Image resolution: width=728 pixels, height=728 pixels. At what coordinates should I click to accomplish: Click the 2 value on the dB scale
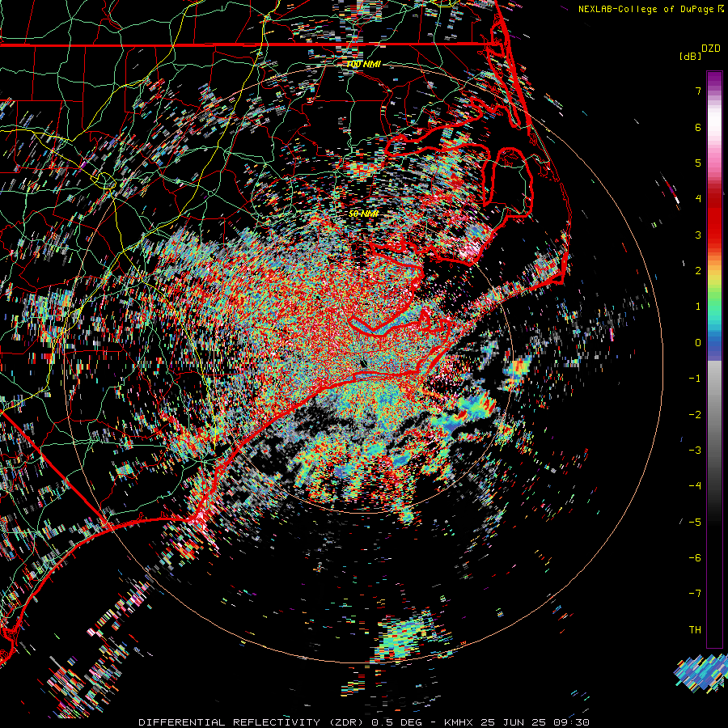[698, 271]
